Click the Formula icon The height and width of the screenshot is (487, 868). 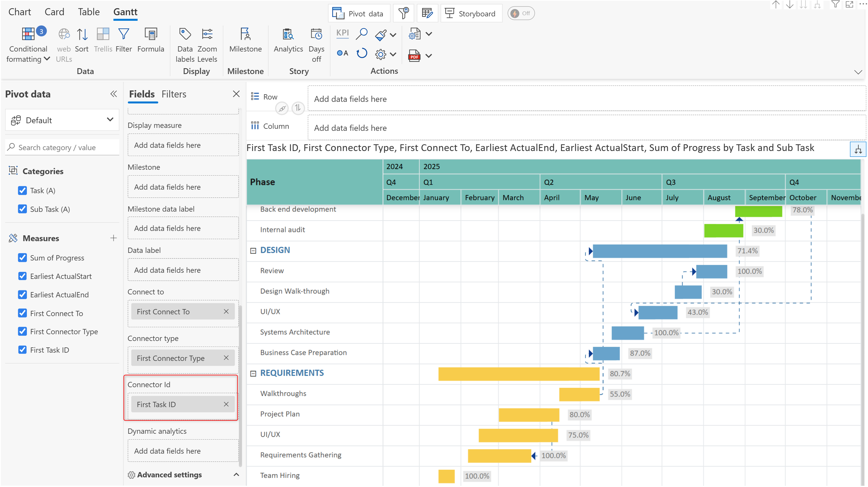point(151,35)
